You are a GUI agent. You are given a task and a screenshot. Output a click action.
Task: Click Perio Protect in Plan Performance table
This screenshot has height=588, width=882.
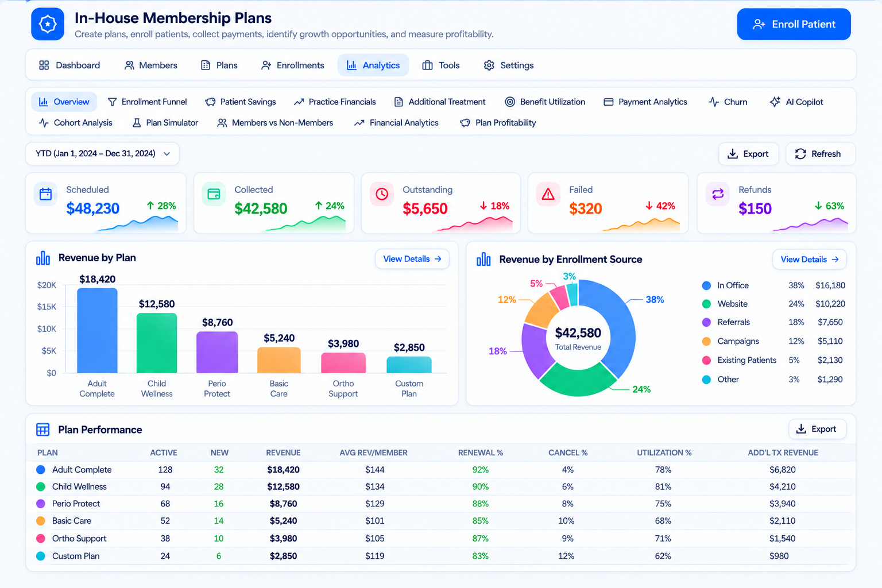76,504
